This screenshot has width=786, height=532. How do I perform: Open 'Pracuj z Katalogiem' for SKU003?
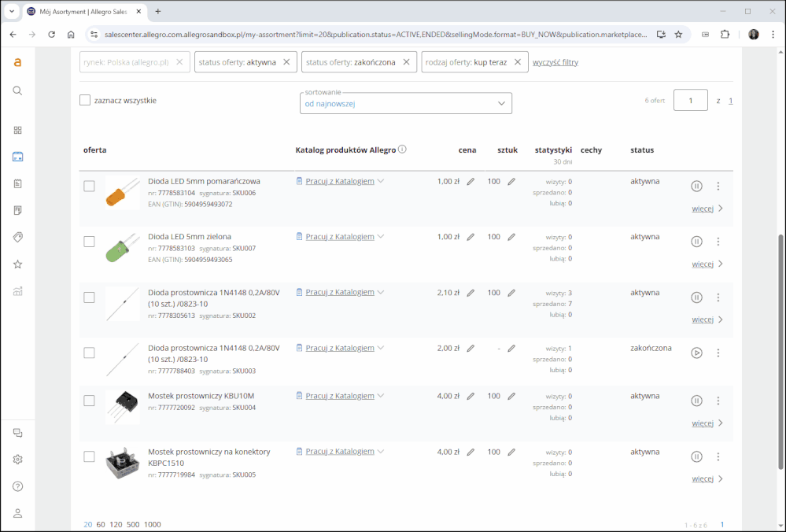point(340,348)
